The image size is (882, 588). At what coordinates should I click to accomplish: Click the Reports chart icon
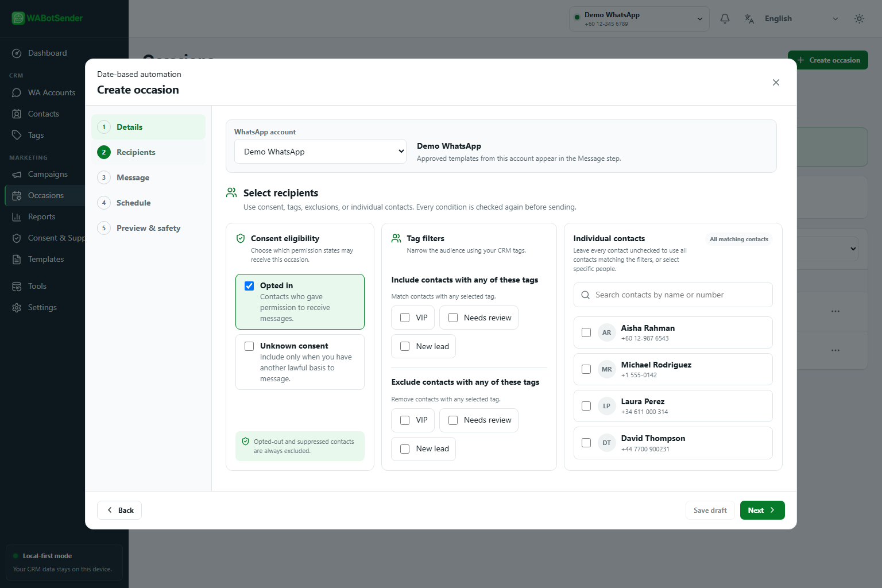pyautogui.click(x=17, y=217)
